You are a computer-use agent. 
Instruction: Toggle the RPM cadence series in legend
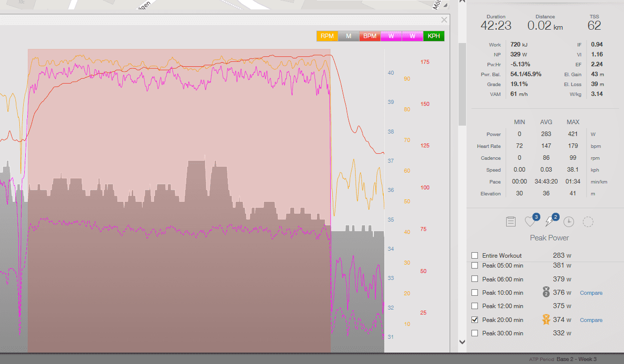tap(327, 36)
